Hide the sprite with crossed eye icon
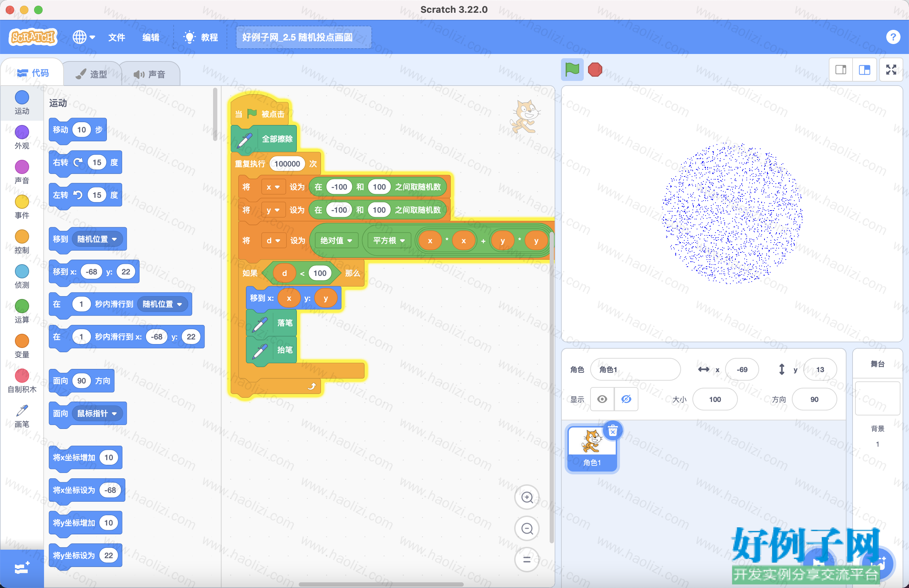The height and width of the screenshot is (588, 909). (x=626, y=399)
